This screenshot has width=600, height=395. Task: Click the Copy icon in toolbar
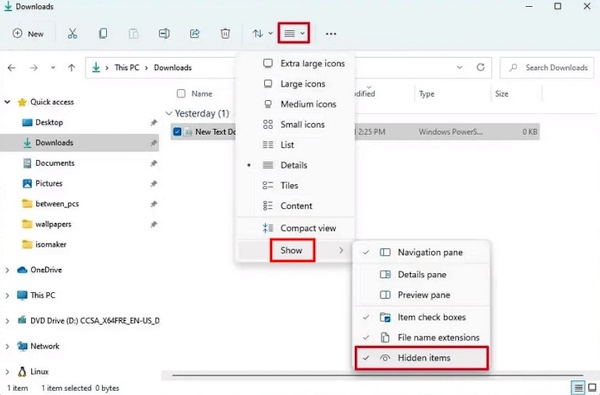[x=103, y=34]
